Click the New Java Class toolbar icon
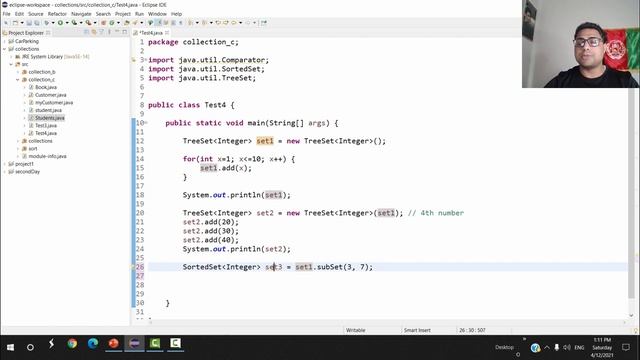 coord(111,23)
